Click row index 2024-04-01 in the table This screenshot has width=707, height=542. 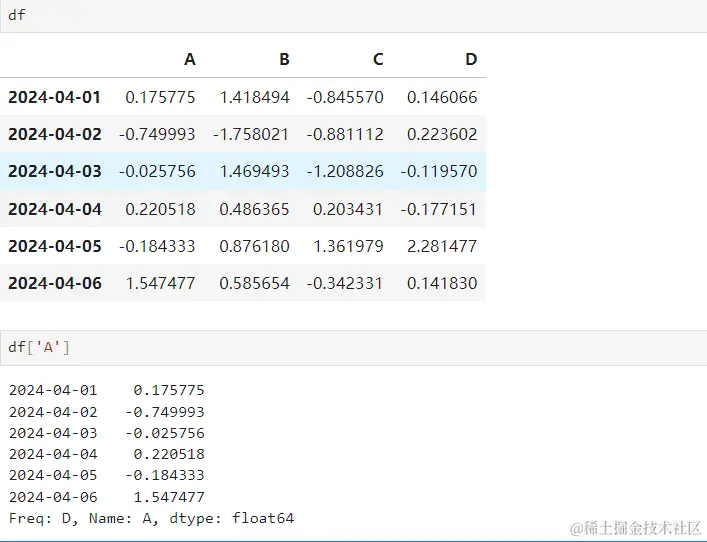(x=55, y=97)
